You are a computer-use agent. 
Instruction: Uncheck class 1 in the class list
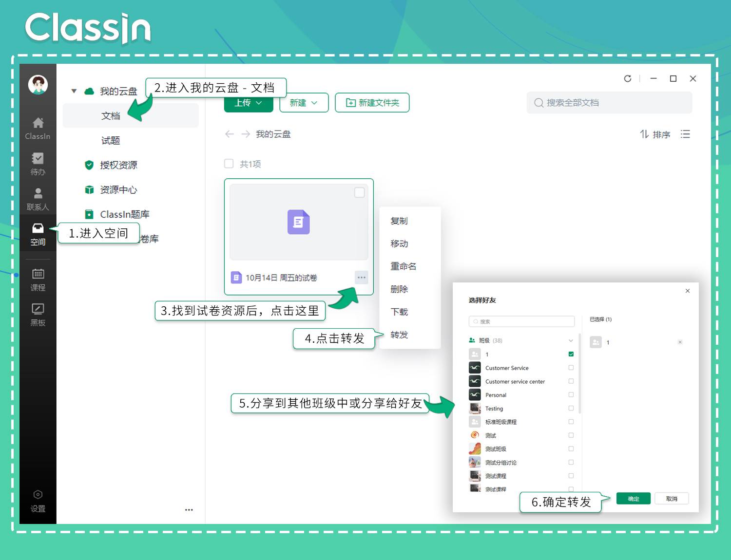pos(571,354)
